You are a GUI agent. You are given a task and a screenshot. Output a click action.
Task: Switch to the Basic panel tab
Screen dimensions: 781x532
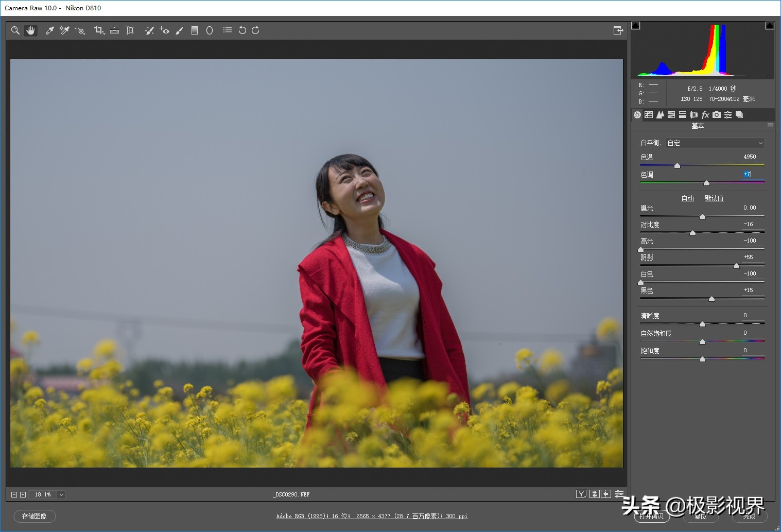pyautogui.click(x=637, y=115)
